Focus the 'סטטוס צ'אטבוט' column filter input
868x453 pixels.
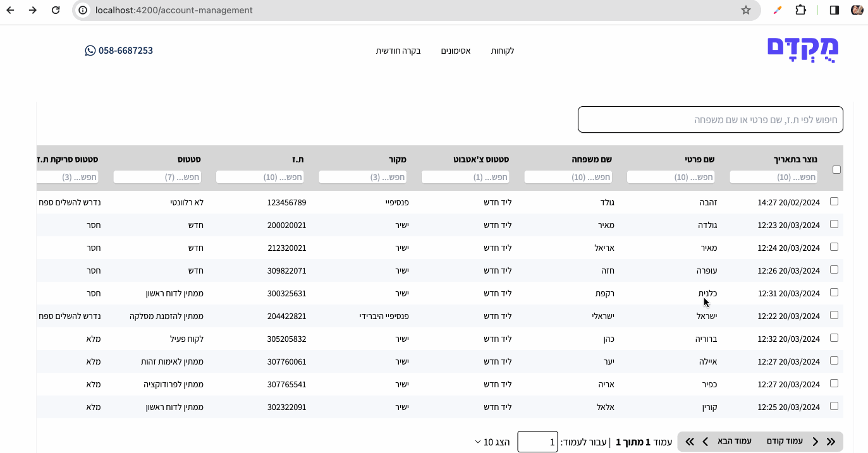[465, 178]
